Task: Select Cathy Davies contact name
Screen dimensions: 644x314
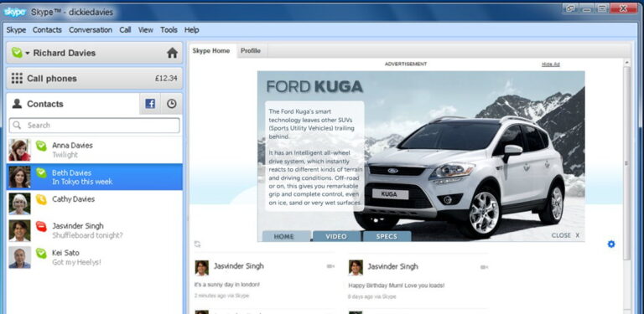Action: point(73,199)
